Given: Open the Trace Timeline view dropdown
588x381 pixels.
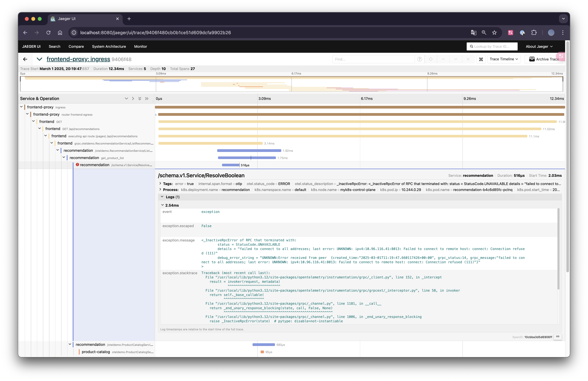Looking at the screenshot, I should 504,59.
